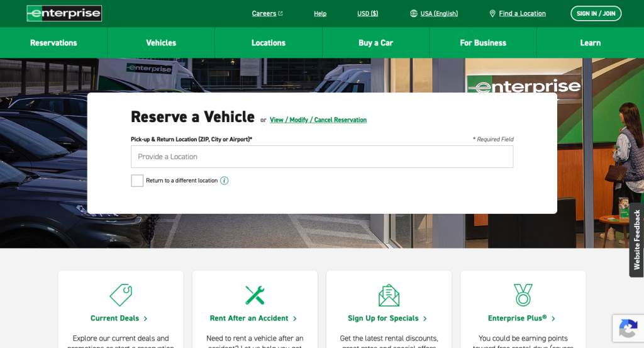Click the globe icon beside USA (English)

[414, 14]
